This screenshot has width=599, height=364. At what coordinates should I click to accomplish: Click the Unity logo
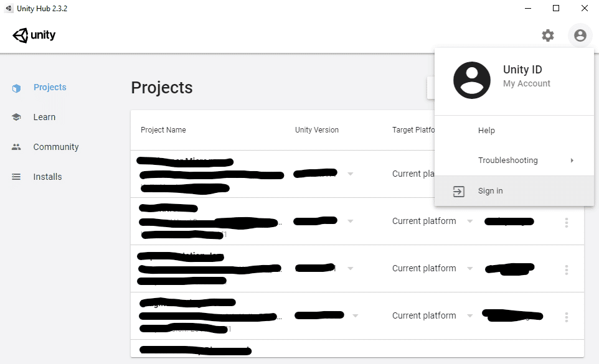click(34, 35)
